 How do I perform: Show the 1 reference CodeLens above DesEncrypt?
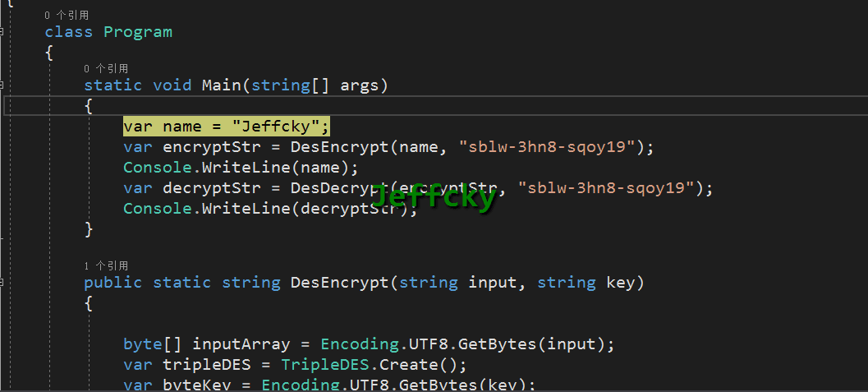point(106,265)
